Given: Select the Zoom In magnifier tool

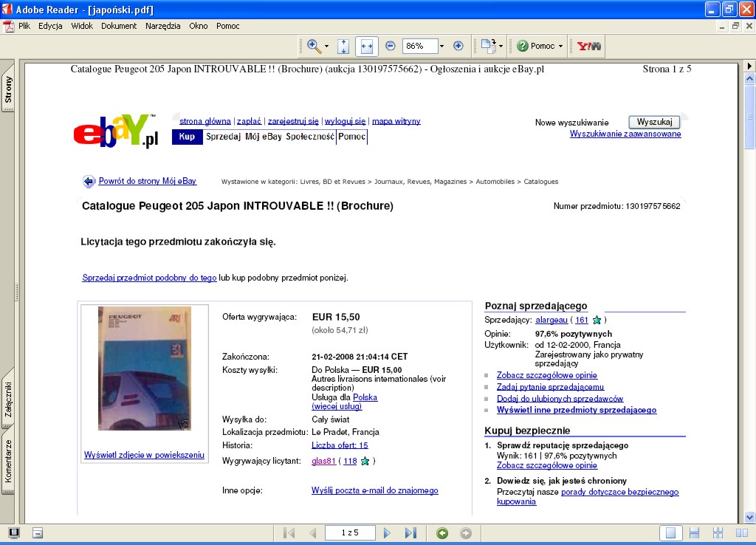Looking at the screenshot, I should pyautogui.click(x=314, y=46).
